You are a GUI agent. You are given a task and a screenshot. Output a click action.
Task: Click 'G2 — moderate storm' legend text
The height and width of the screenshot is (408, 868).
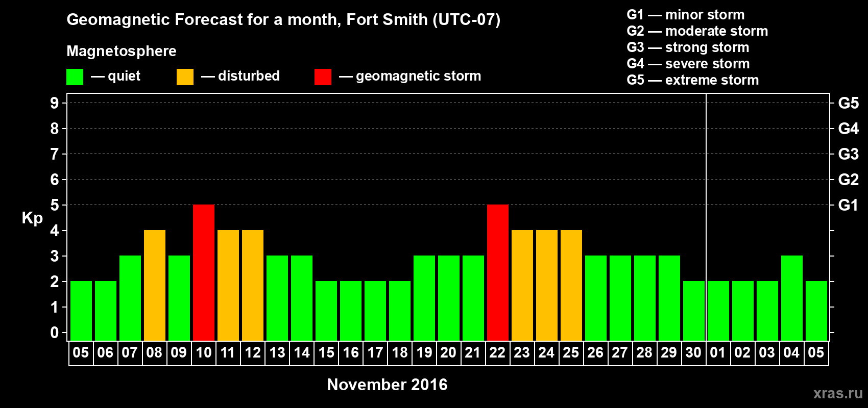[x=697, y=31]
